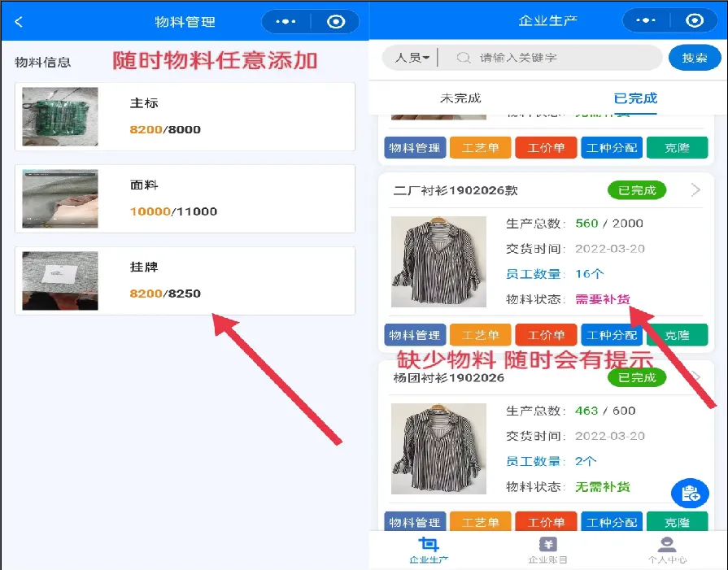Open the three-dot menu on 物料管理 page
728x570 pixels.
pos(286,20)
